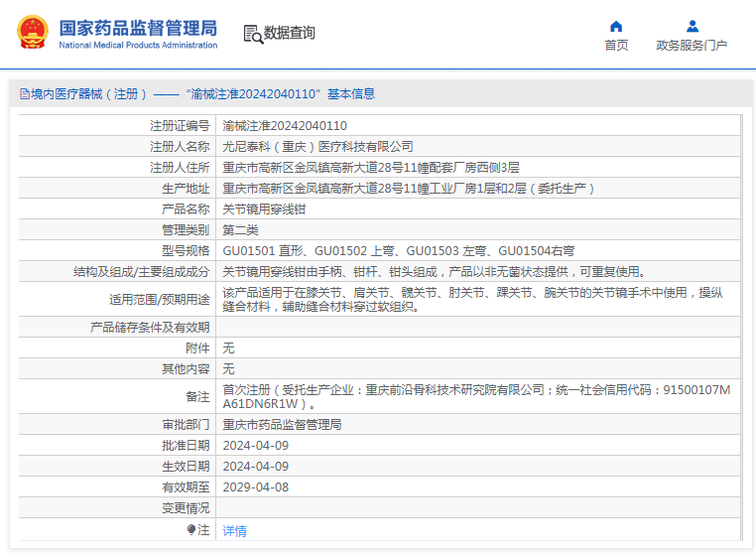Click the 型号规格 field label
756x556 pixels.
coord(186,251)
